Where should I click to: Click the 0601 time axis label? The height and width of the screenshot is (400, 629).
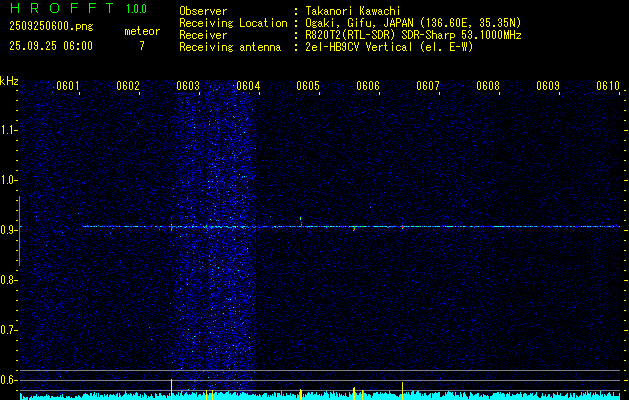tap(67, 86)
